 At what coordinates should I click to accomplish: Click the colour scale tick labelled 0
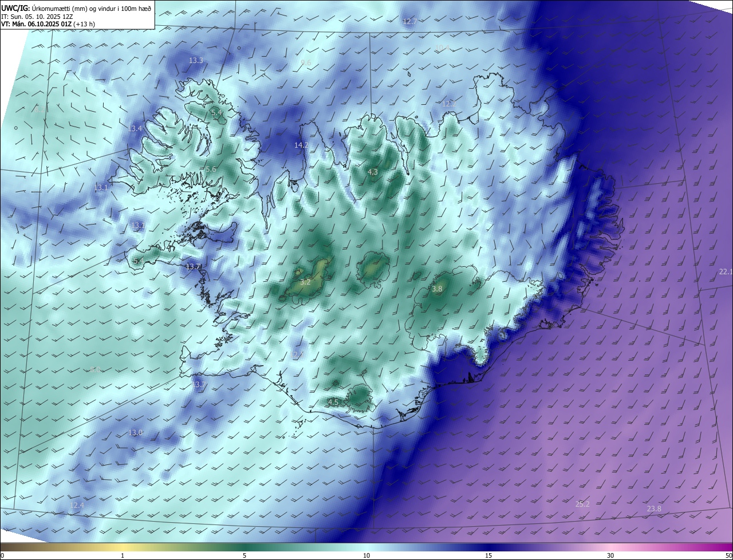point(2,555)
